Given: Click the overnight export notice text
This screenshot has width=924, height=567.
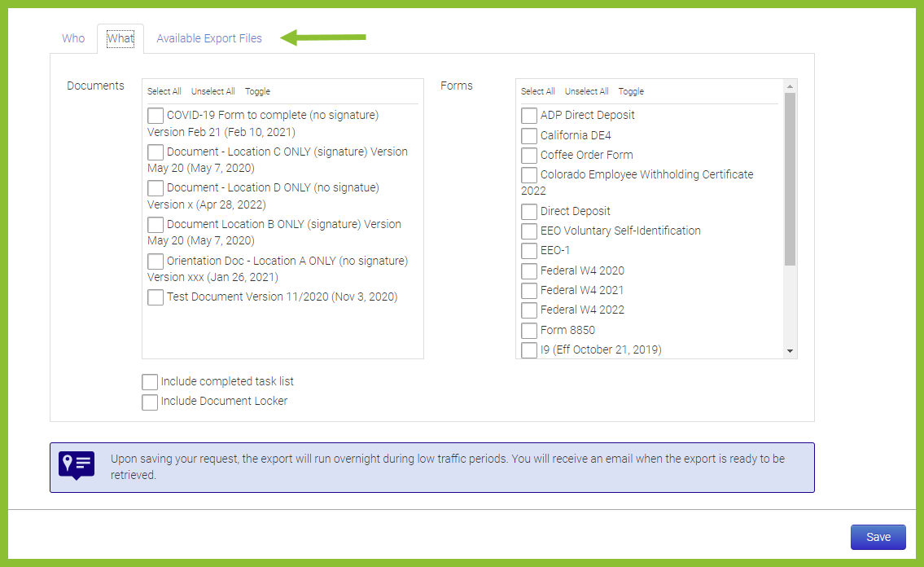Looking at the screenshot, I should pyautogui.click(x=448, y=467).
